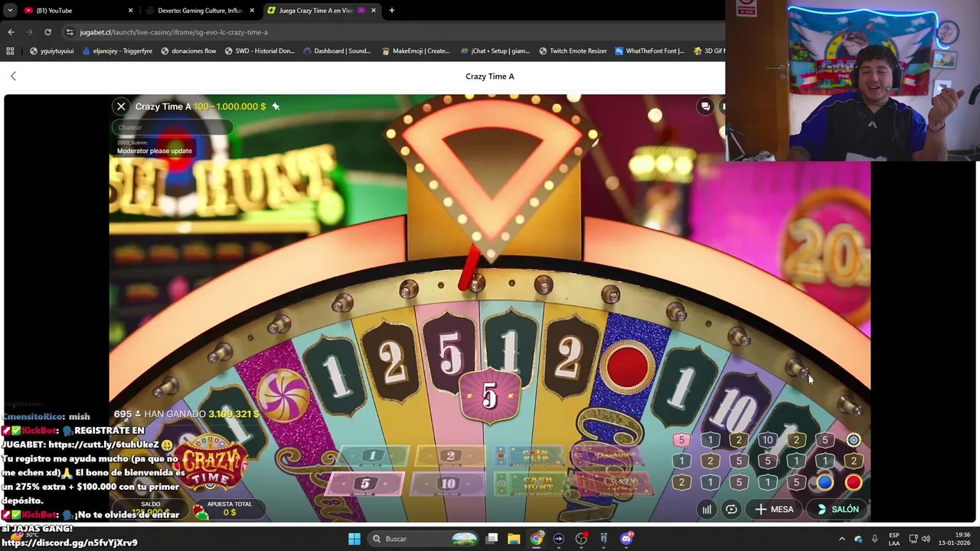Viewport: 980px width, 551px height.
Task: Open the tab search dropdown chevron
Action: 10,11
